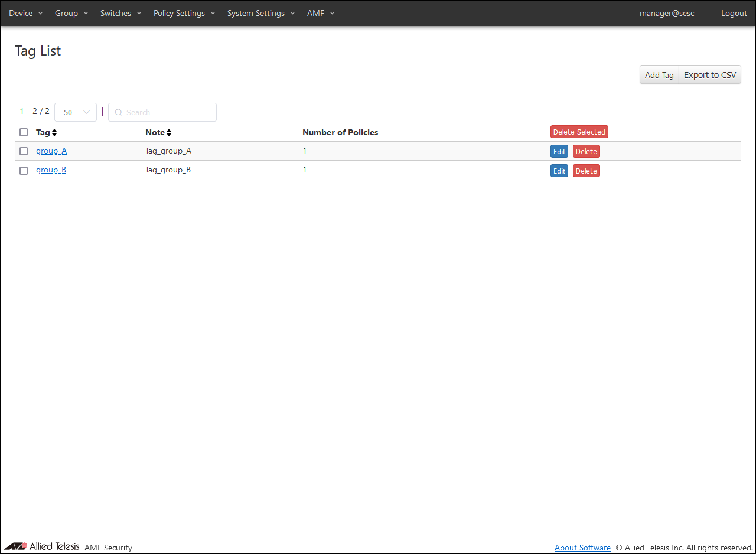This screenshot has width=756, height=554.
Task: Open the rows-per-page 50 dropdown
Action: click(x=76, y=112)
